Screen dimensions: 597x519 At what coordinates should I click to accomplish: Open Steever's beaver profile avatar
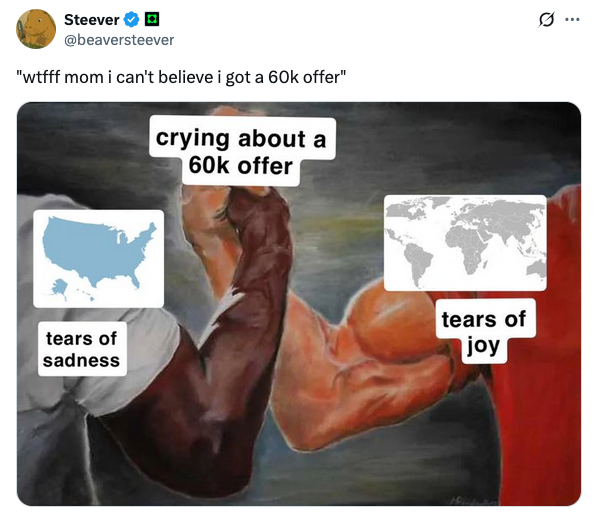coord(36,29)
